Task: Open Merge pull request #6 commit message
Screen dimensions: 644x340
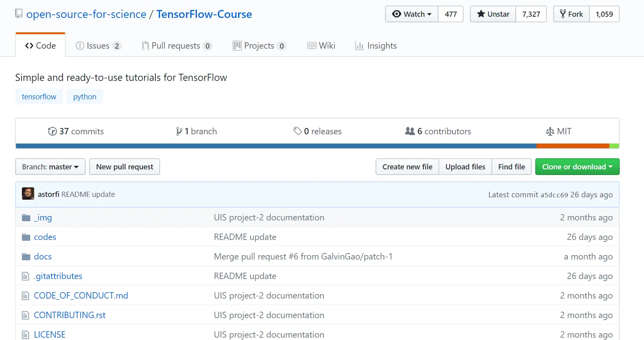Action: coord(303,257)
